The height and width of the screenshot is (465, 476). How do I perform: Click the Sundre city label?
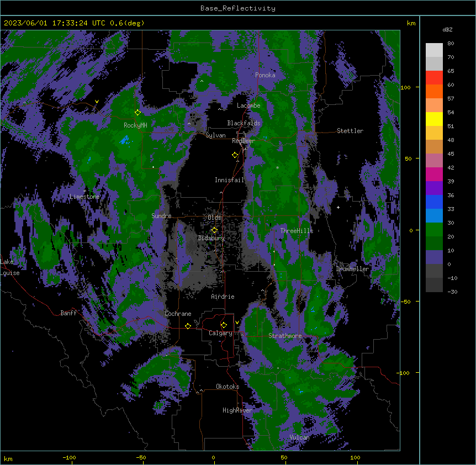(161, 216)
